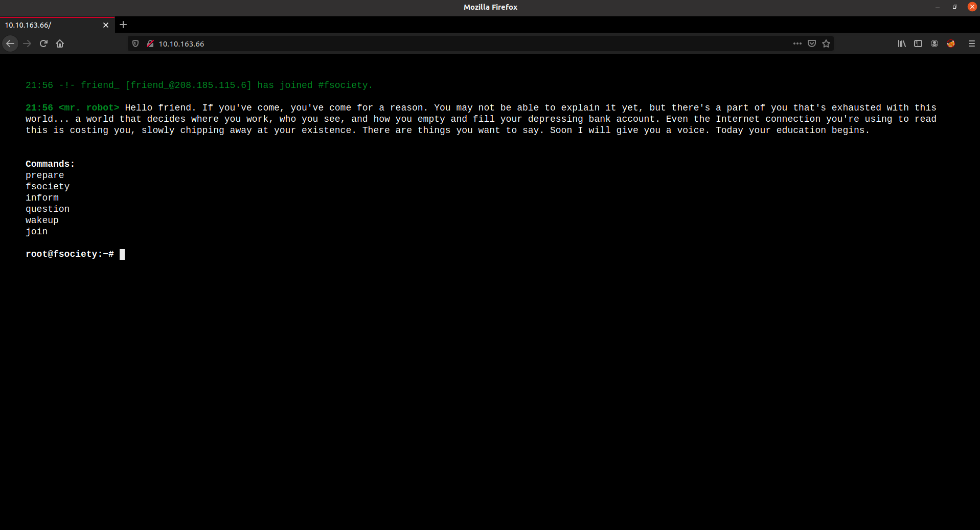
Task: Click the extension icon in the toolbar
Action: [951, 44]
